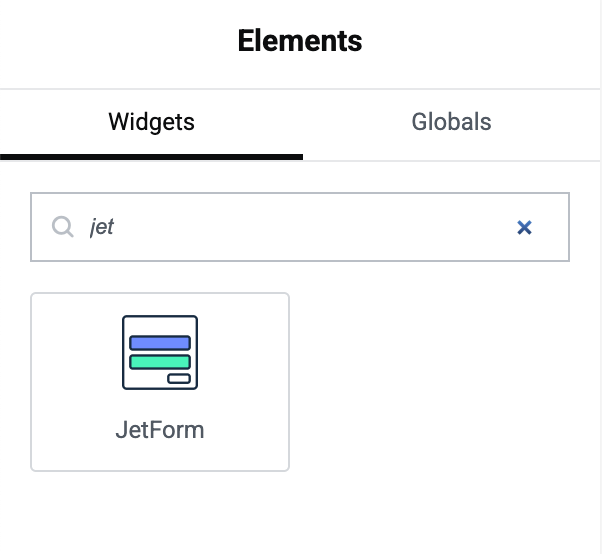This screenshot has height=554, width=602.
Task: Open the Widgets tab
Action: tap(151, 122)
